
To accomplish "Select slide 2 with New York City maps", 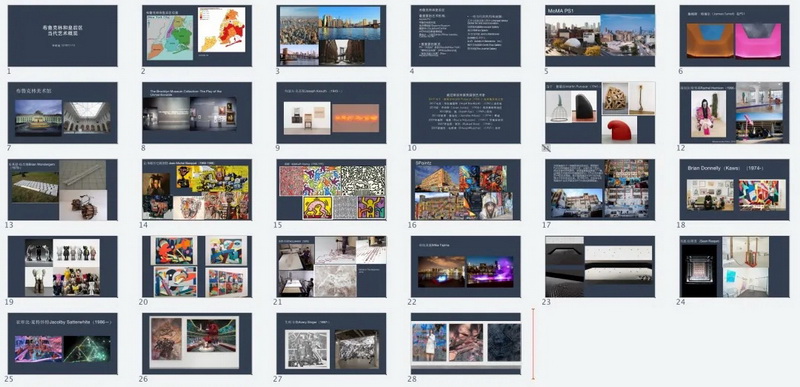I will coord(197,36).
